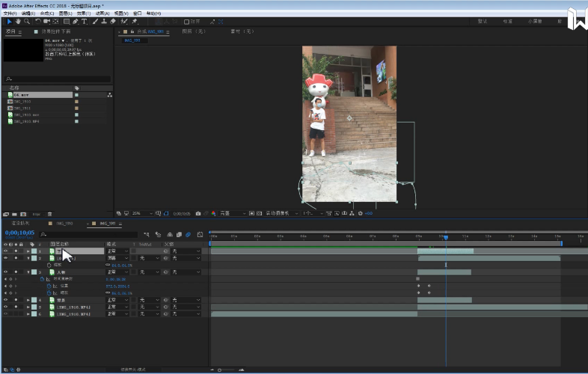Select the Selection arrow tool
Viewport: 588px width, 374px height.
(10, 22)
